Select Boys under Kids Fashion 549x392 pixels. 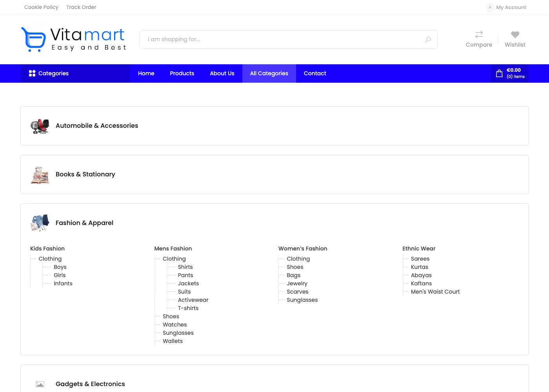tap(60, 267)
